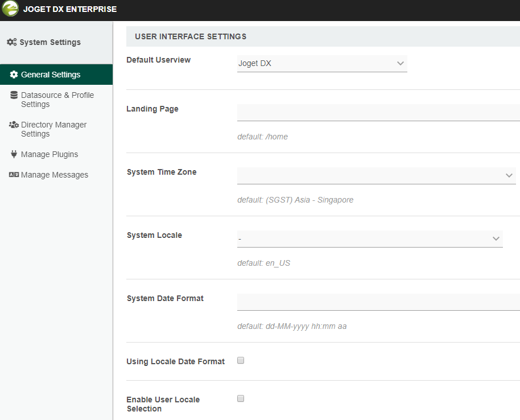Viewport: 520px width, 420px height.
Task: Open Manage Messages page
Action: pos(55,175)
